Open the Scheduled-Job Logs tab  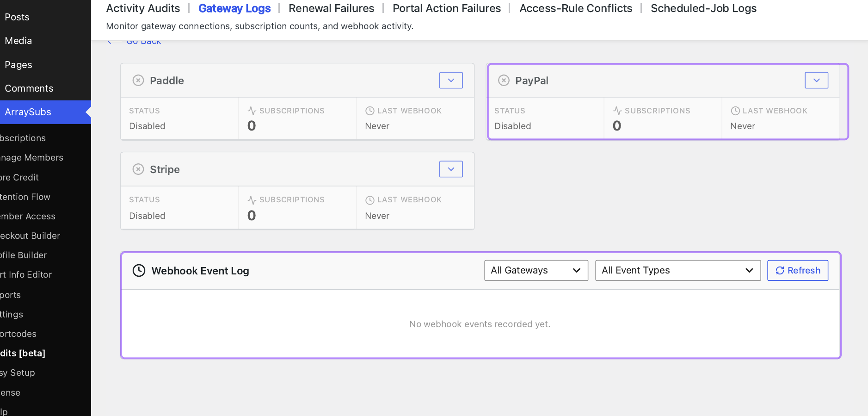pyautogui.click(x=703, y=8)
